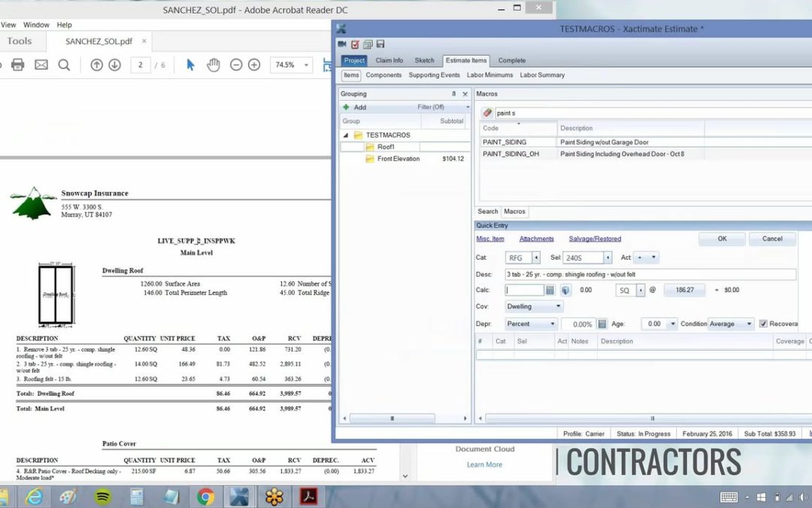The width and height of the screenshot is (812, 508).
Task: Open the SQ unit dropdown arrow
Action: point(641,291)
